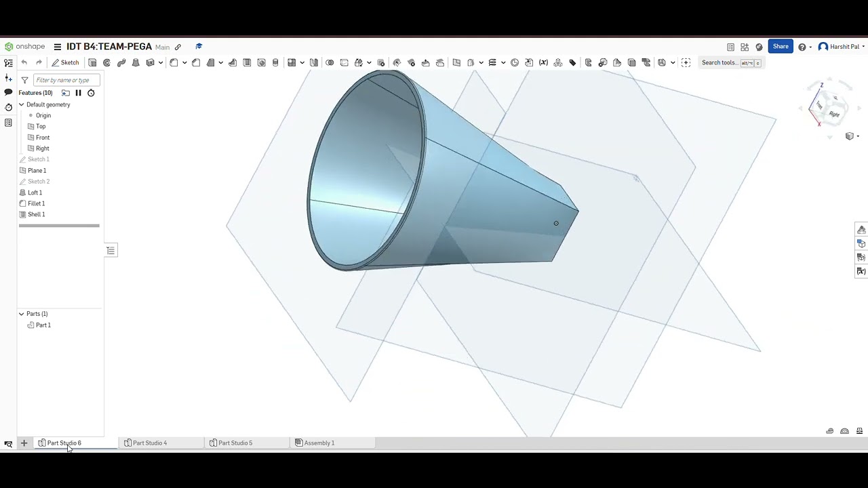Image resolution: width=868 pixels, height=488 pixels.
Task: Expand the pattern tool dropdown
Action: click(x=302, y=63)
